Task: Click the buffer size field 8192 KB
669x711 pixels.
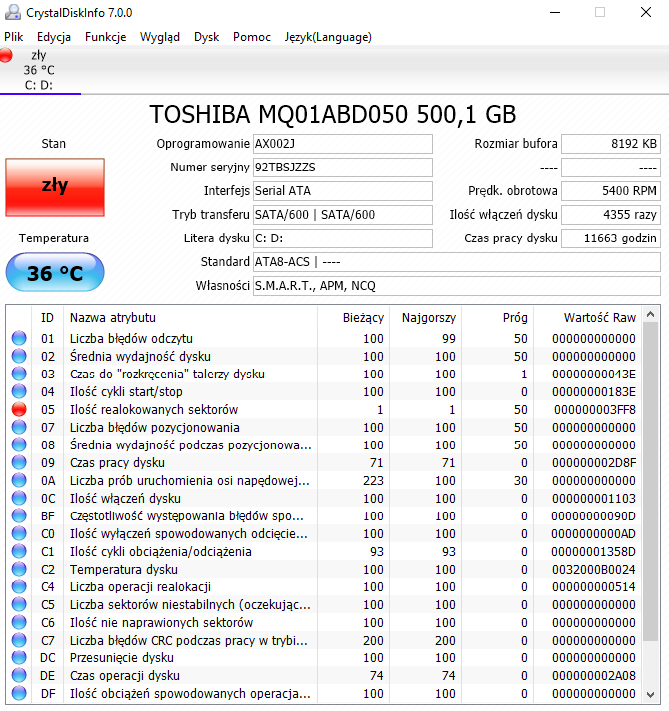Action: point(610,144)
